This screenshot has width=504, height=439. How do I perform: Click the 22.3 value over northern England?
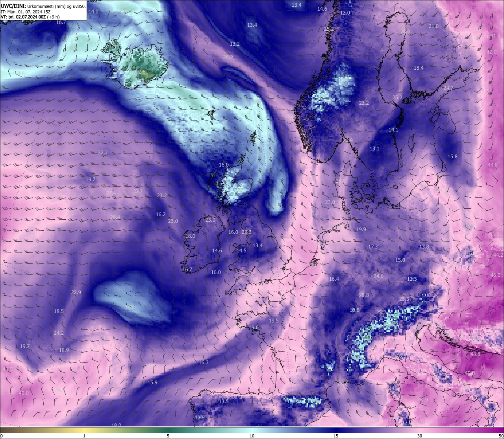pos(246,232)
